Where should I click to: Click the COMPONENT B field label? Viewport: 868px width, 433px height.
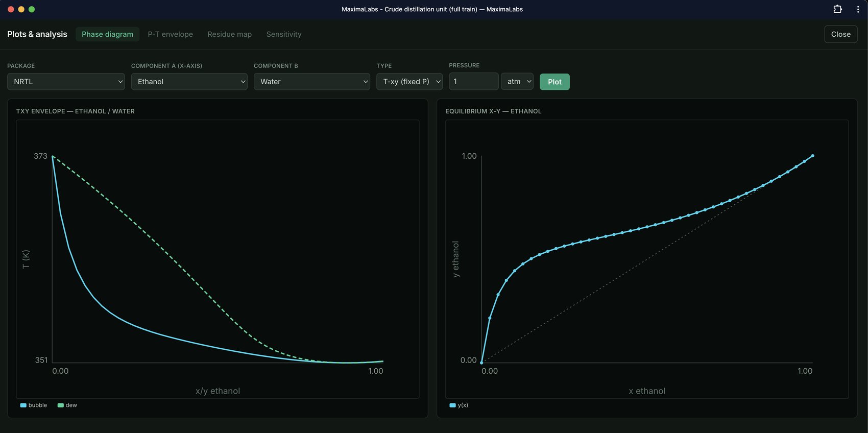[x=276, y=66]
